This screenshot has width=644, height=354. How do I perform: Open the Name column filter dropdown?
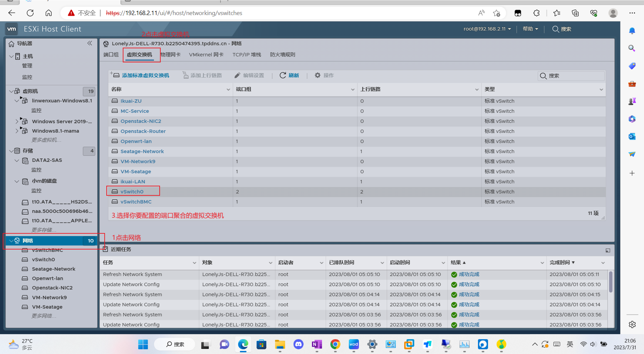click(x=228, y=90)
